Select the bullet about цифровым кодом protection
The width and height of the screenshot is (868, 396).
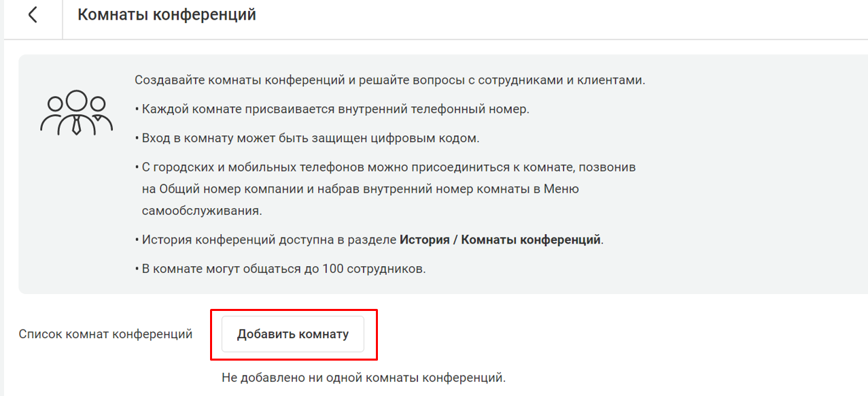pyautogui.click(x=307, y=138)
